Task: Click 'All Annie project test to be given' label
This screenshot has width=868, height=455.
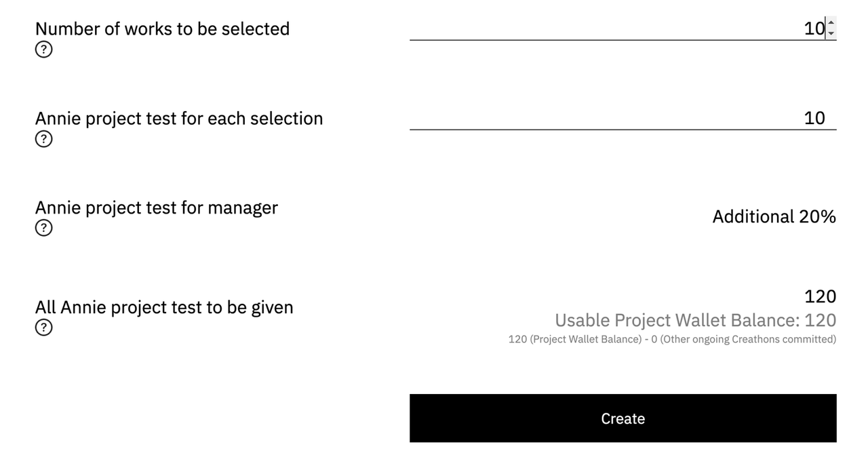Action: pyautogui.click(x=164, y=307)
